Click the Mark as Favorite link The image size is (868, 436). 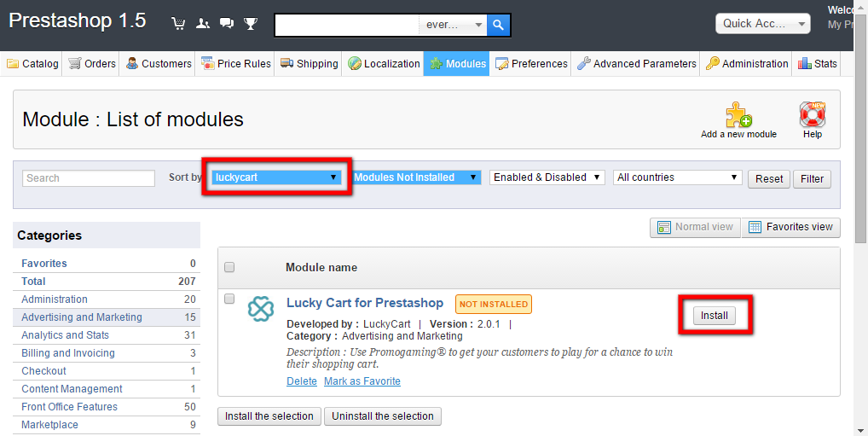coord(362,381)
